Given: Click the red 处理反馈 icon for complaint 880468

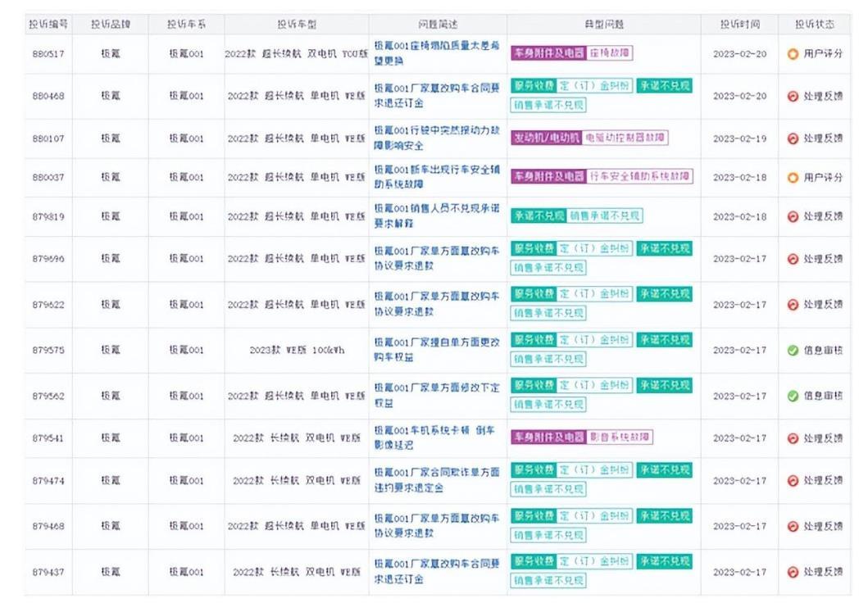Looking at the screenshot, I should (793, 96).
